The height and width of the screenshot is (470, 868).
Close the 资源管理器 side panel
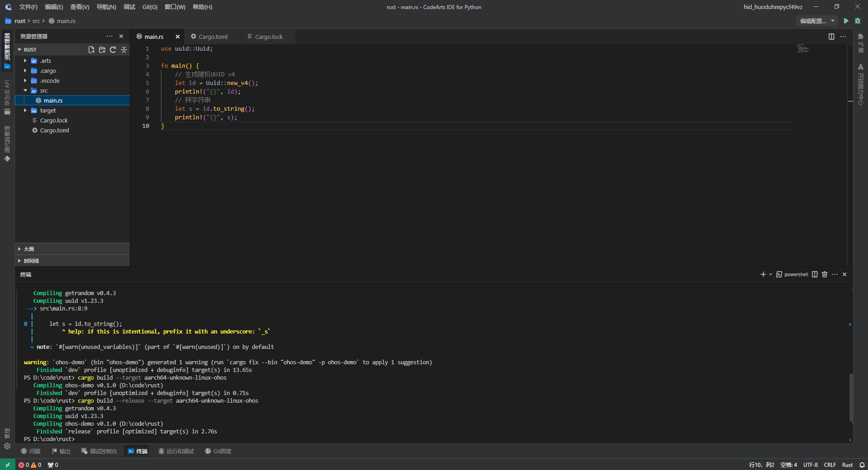point(121,36)
